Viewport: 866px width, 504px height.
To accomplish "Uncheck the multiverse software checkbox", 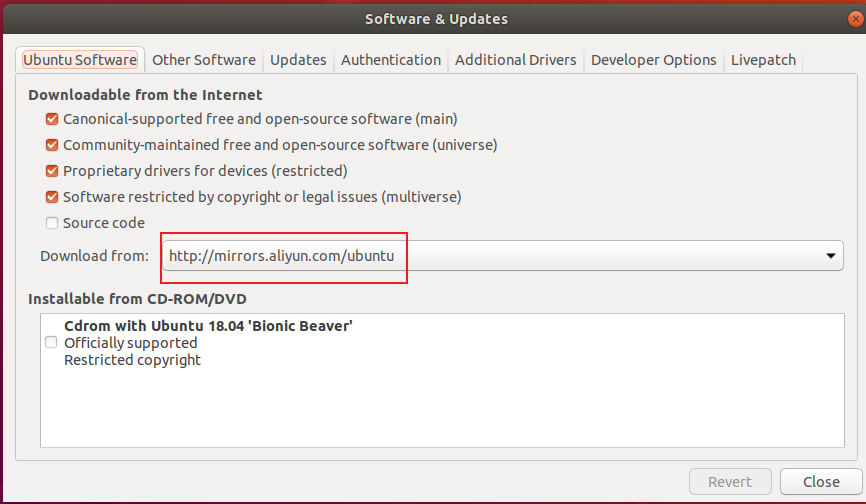I will click(52, 197).
